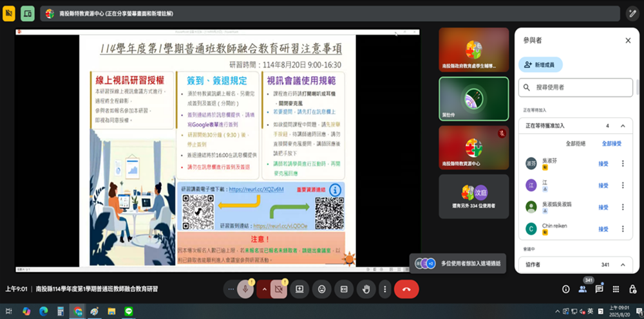Leave the call with red hang-up button
The image size is (644, 319).
pyautogui.click(x=406, y=289)
